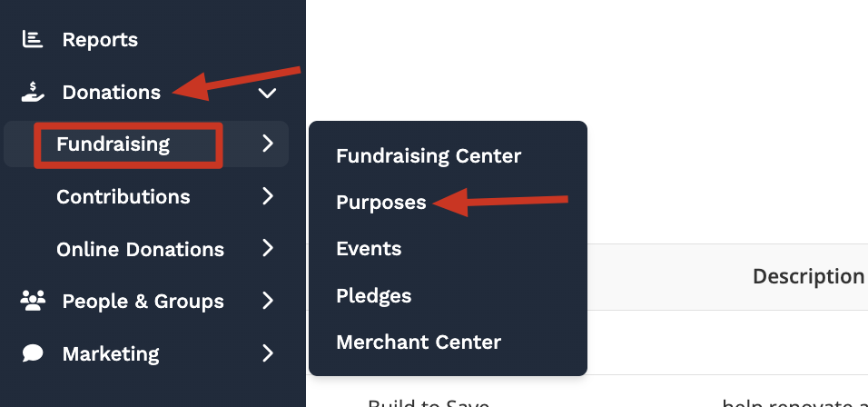The image size is (868, 407).
Task: Open Fundraising Center from the submenu
Action: point(429,155)
